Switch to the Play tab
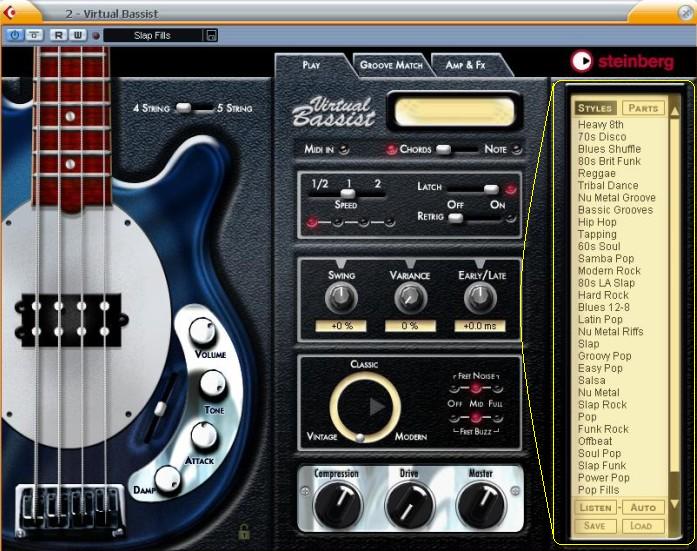 pyautogui.click(x=311, y=65)
